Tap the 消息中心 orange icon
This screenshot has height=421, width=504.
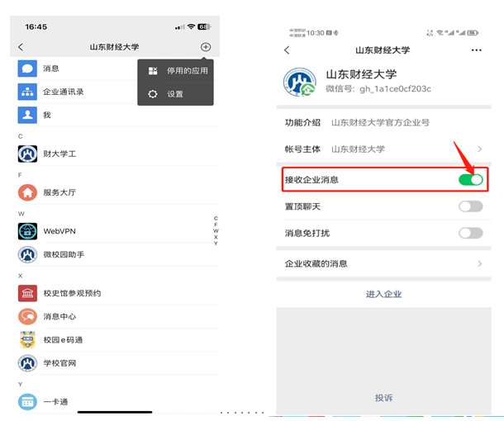[x=28, y=316]
